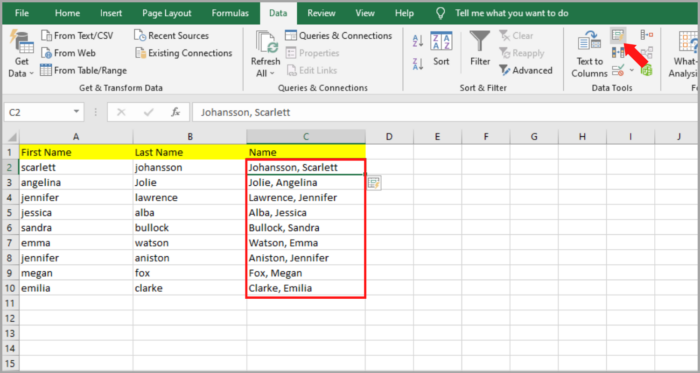Open Recent Sources
This screenshot has height=373, width=700.
pyautogui.click(x=171, y=36)
